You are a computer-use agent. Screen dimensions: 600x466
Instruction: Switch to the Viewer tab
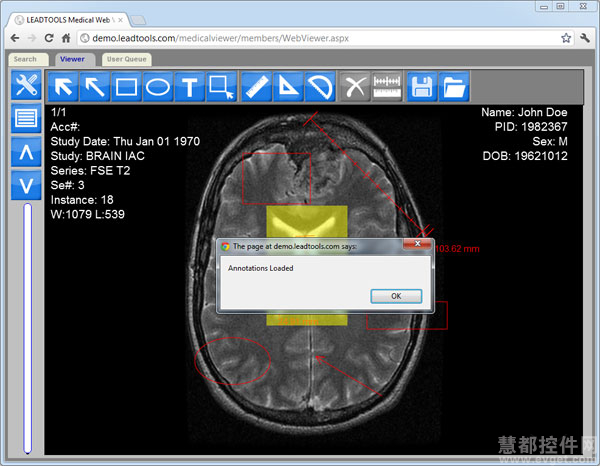coord(75,59)
